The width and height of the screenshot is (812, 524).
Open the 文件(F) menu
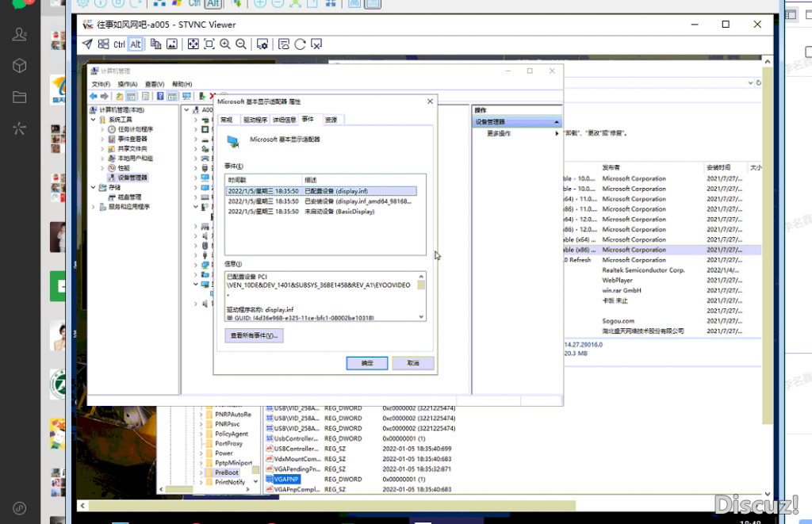(x=101, y=84)
